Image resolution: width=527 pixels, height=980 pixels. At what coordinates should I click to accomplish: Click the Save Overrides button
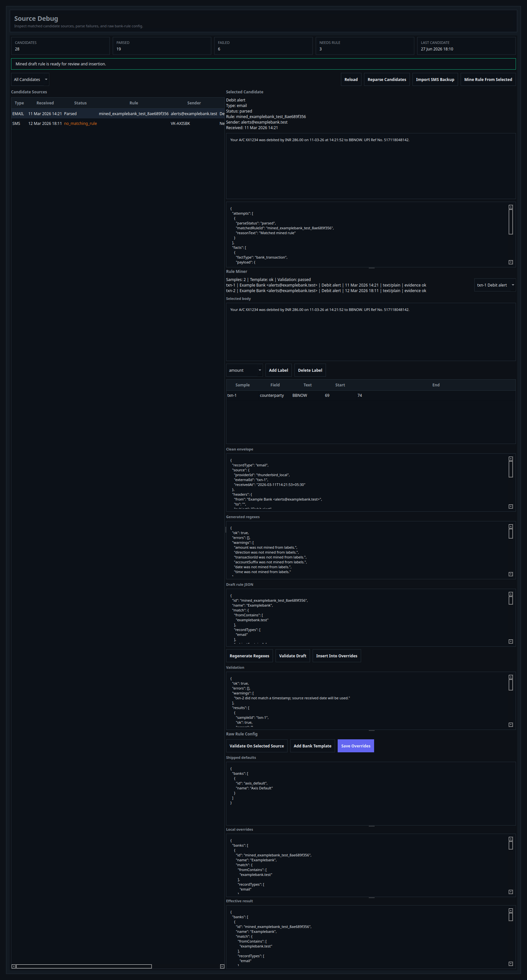(356, 746)
